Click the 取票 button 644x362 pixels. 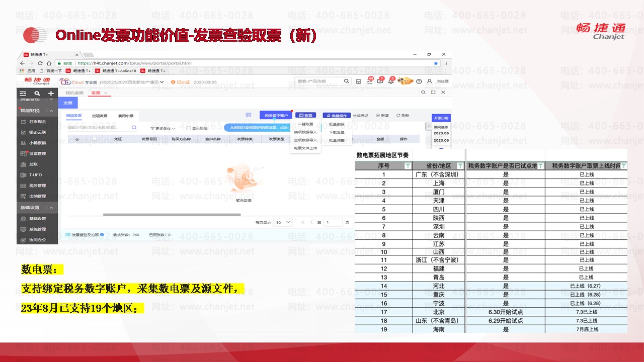click(x=306, y=116)
